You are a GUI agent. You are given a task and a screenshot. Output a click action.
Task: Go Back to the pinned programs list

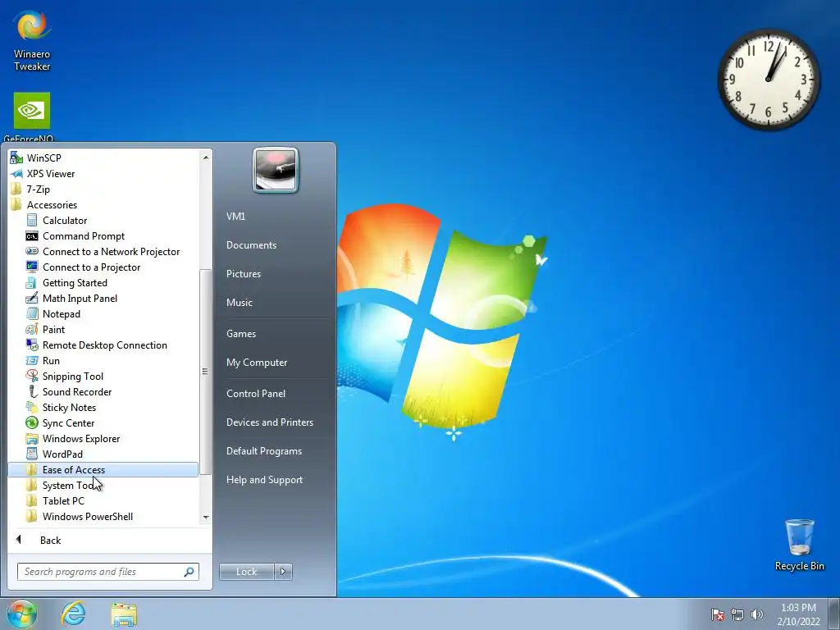(x=50, y=540)
